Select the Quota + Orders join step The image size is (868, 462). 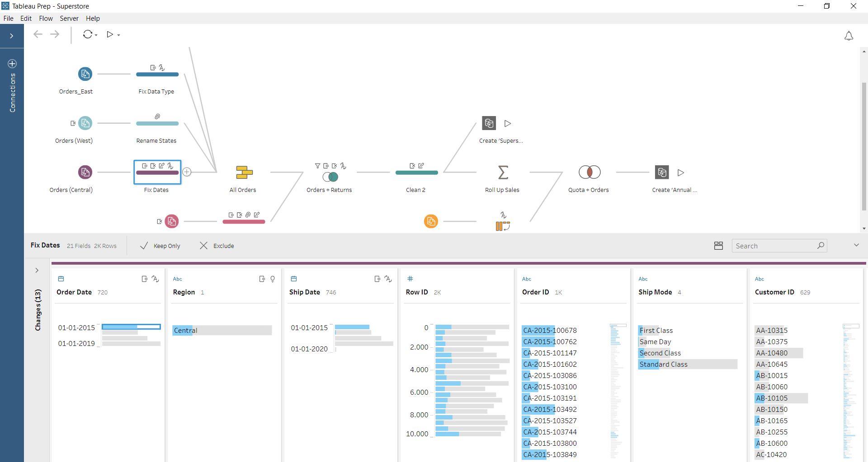pos(590,172)
